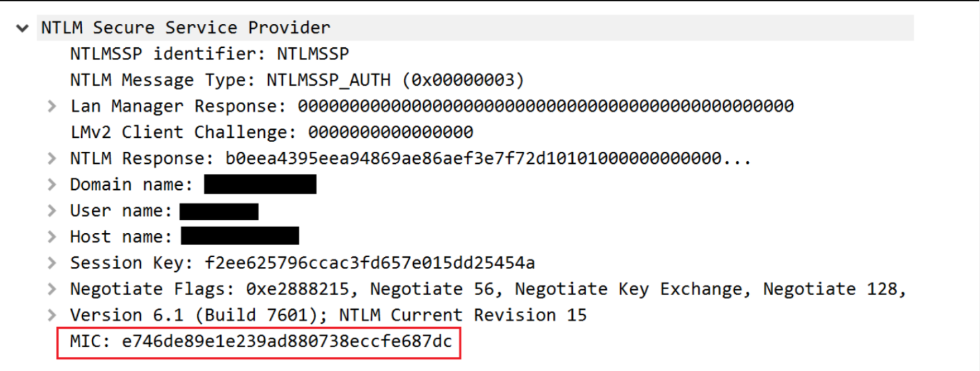
Task: Click the redacted Host name value
Action: pyautogui.click(x=240, y=236)
